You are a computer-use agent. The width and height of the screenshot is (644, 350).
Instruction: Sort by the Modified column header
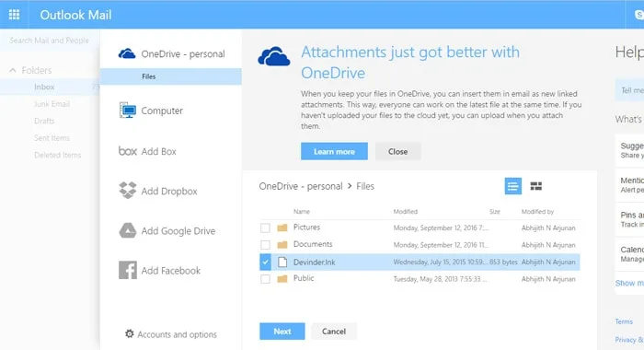[406, 212]
